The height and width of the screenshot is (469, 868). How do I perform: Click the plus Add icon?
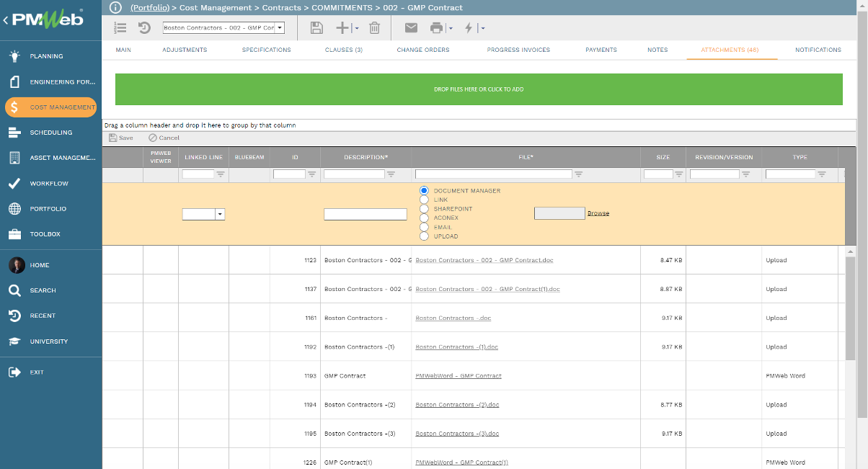(343, 28)
